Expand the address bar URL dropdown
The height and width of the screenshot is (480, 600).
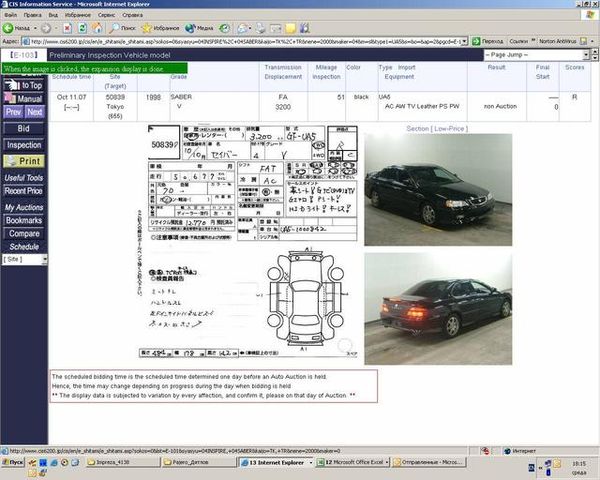(x=464, y=41)
